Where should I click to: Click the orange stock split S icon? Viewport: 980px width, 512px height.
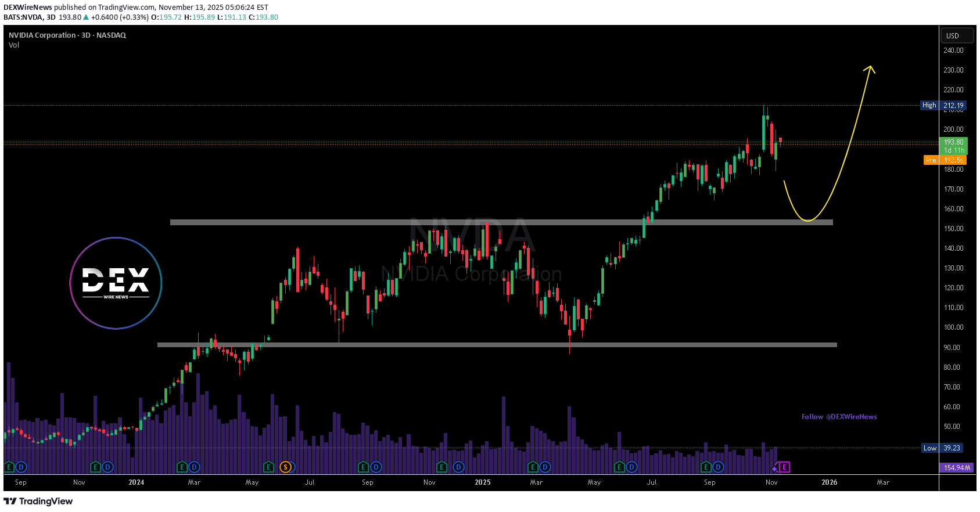point(285,467)
